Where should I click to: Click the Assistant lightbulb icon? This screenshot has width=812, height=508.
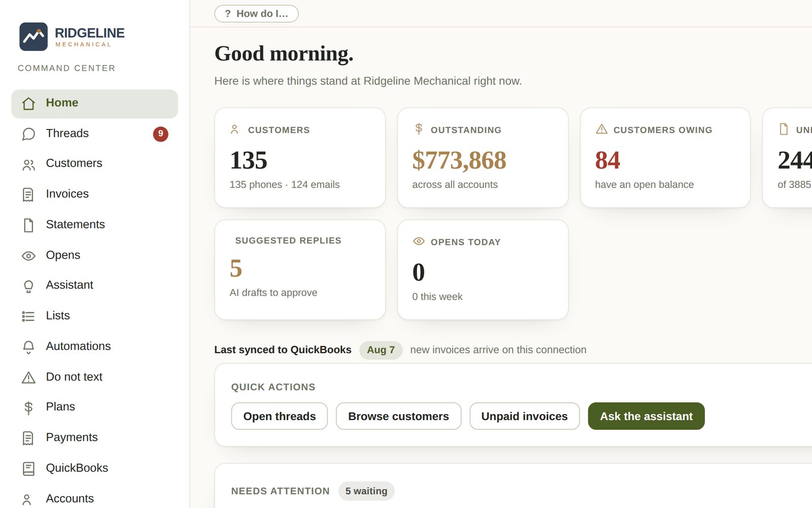pyautogui.click(x=28, y=286)
